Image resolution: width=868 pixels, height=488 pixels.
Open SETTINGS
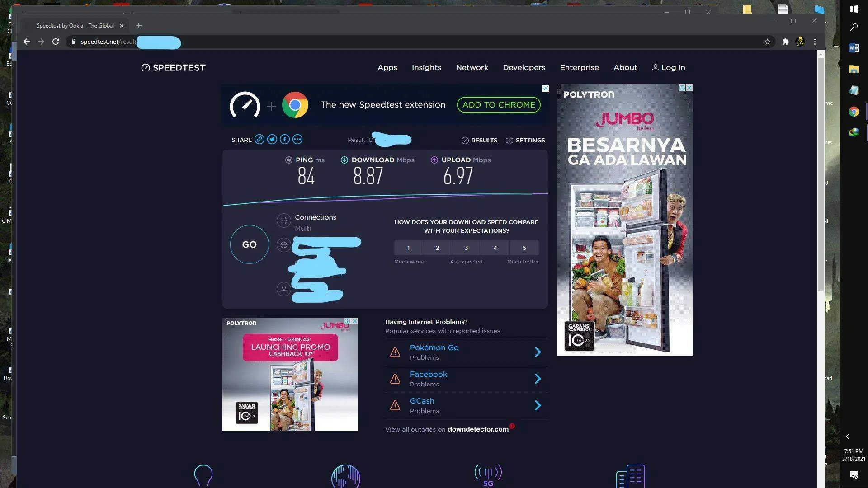click(525, 140)
